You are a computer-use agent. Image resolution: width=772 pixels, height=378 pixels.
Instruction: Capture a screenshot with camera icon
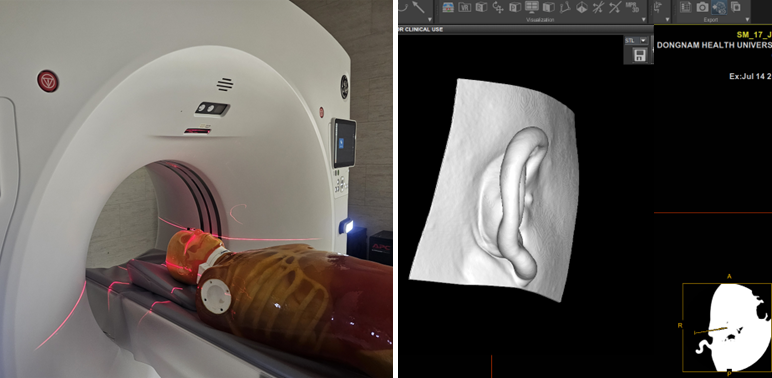pyautogui.click(x=702, y=7)
